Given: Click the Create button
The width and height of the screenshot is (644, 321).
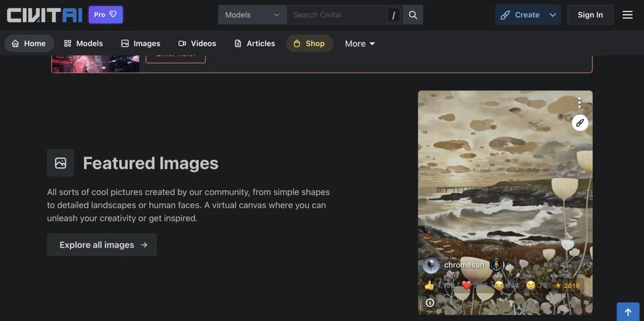Looking at the screenshot, I should 520,15.
